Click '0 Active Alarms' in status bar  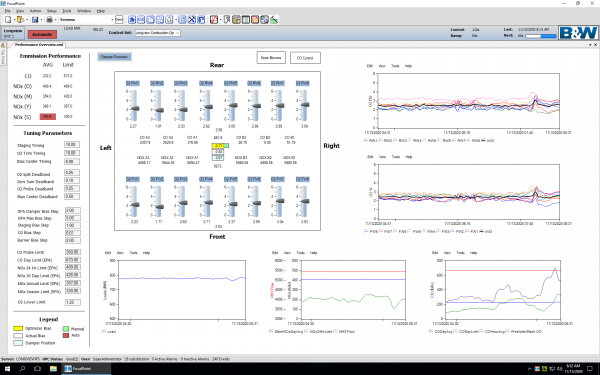164,359
